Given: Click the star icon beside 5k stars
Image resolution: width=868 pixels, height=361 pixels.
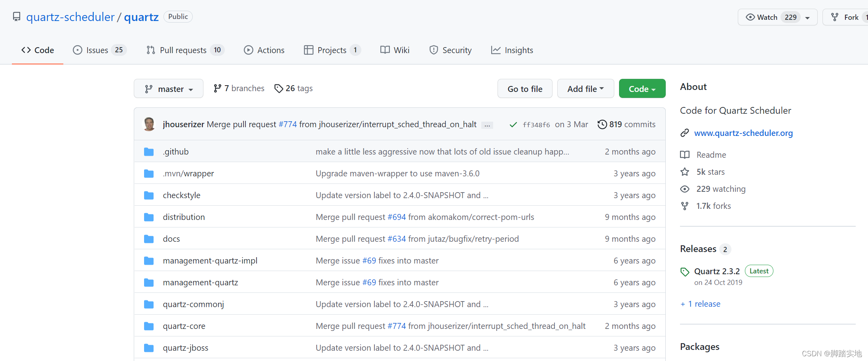Looking at the screenshot, I should [x=685, y=172].
